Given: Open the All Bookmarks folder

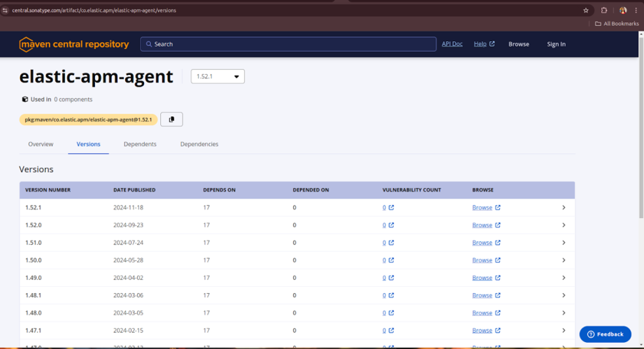Looking at the screenshot, I should 617,24.
